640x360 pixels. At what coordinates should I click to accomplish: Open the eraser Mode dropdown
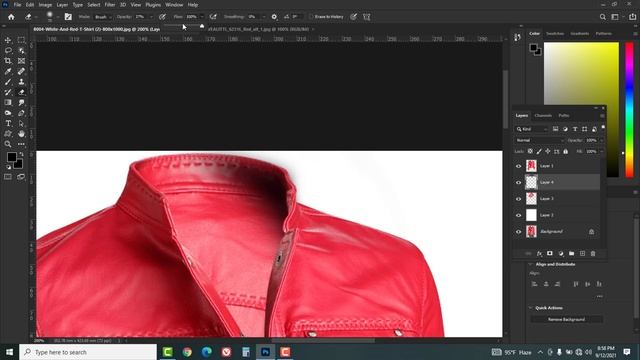[103, 17]
